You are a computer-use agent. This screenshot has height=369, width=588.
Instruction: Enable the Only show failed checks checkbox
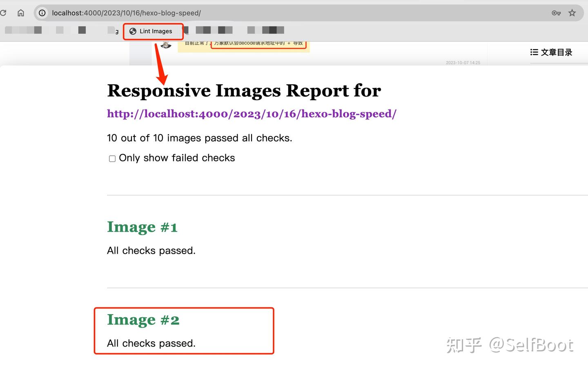[x=112, y=159]
